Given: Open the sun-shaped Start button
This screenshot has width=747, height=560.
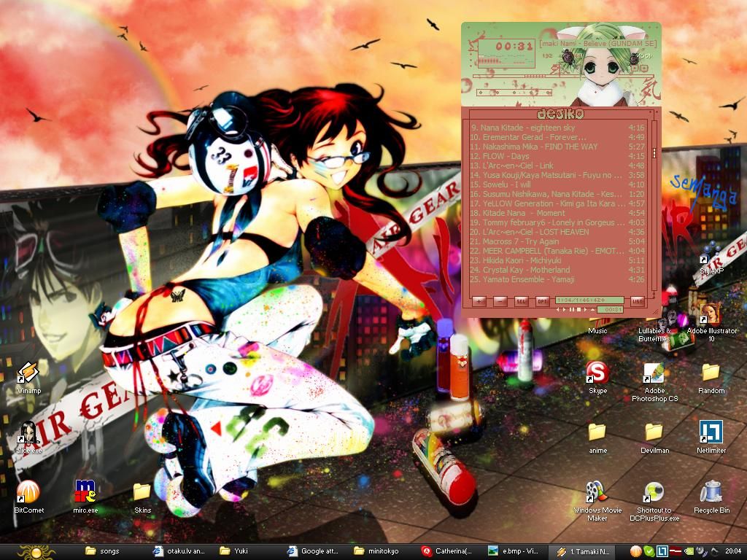Looking at the screenshot, I should pos(36,552).
